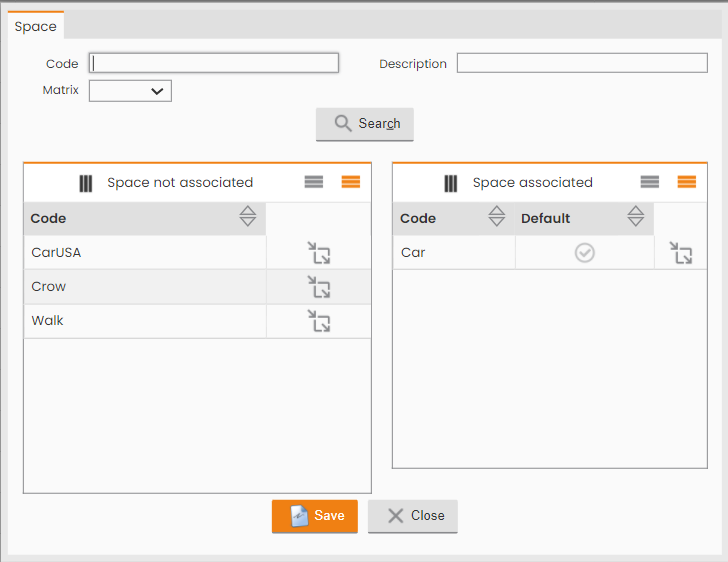Select the CarUSA row text
The height and width of the screenshot is (562, 728).
56,253
